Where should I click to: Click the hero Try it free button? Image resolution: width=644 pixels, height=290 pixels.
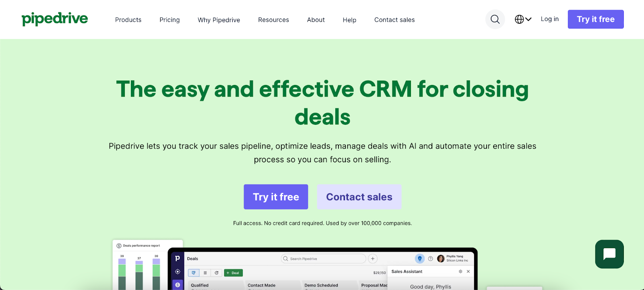pos(276,197)
